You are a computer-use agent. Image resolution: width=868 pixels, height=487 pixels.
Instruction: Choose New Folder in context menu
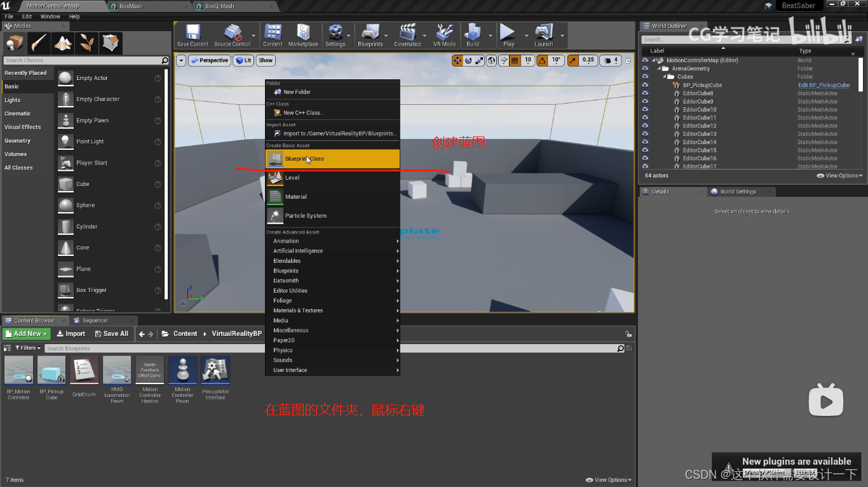tap(332, 92)
